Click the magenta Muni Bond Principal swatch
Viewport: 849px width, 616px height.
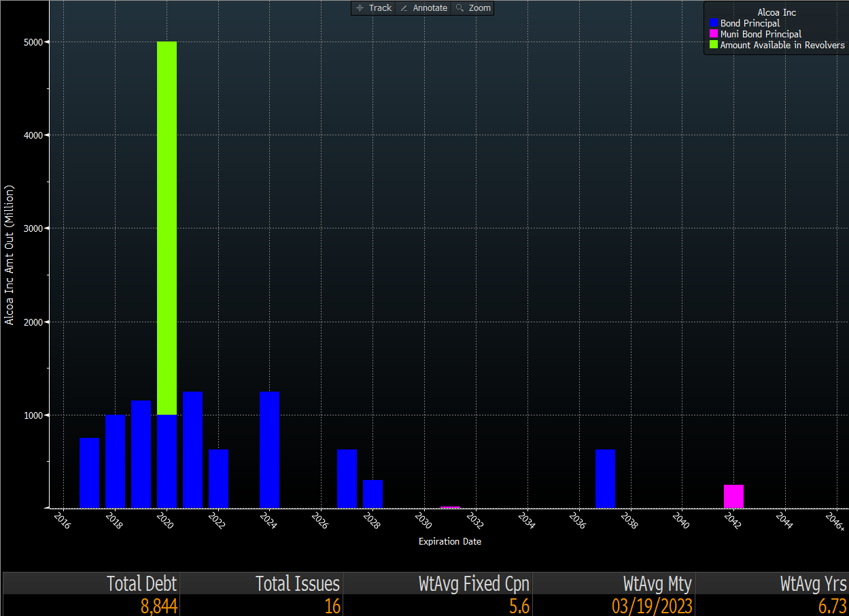[713, 34]
